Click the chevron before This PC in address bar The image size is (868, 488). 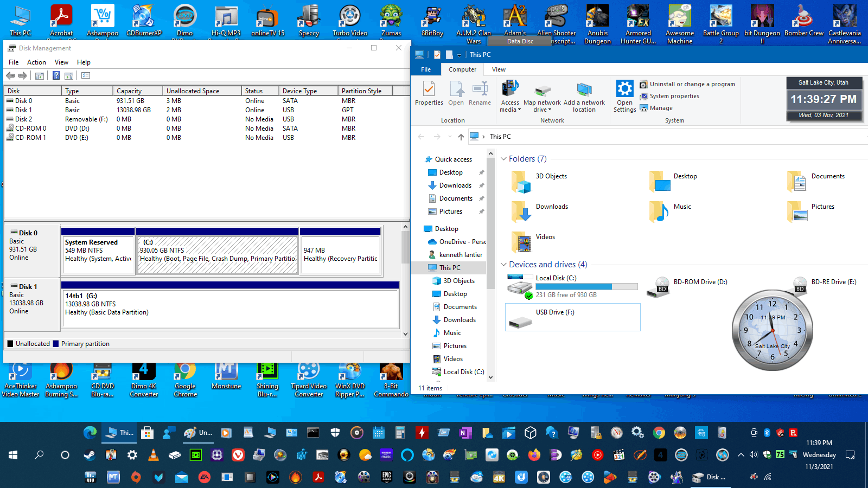[x=483, y=137]
